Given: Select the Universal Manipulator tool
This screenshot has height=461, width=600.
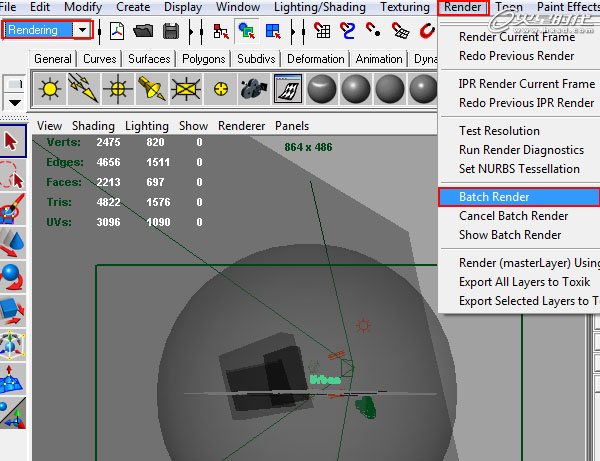Looking at the screenshot, I should 12,345.
